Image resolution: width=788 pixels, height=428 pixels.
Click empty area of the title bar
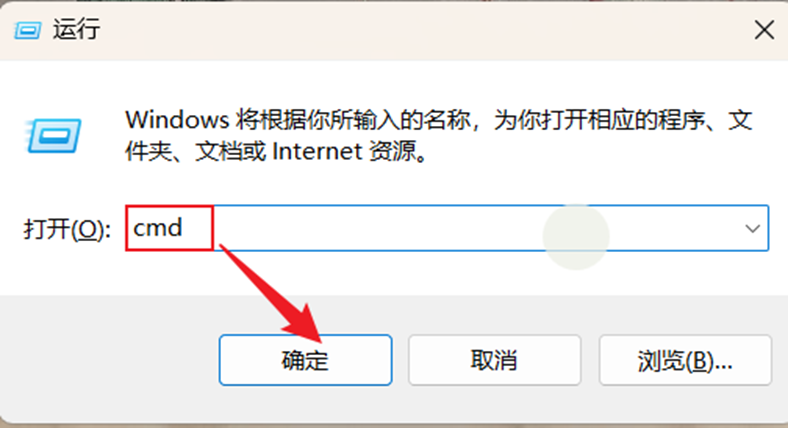pos(422,30)
